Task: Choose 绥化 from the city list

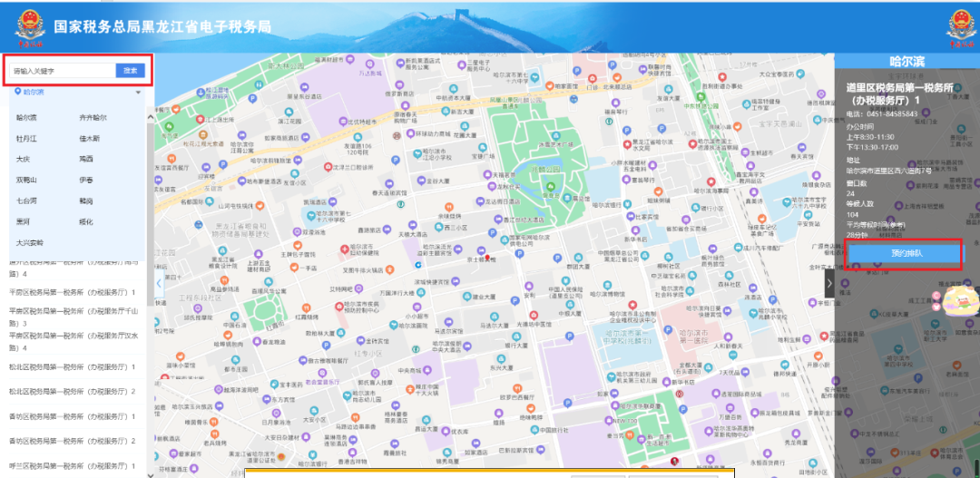Action: click(x=85, y=222)
